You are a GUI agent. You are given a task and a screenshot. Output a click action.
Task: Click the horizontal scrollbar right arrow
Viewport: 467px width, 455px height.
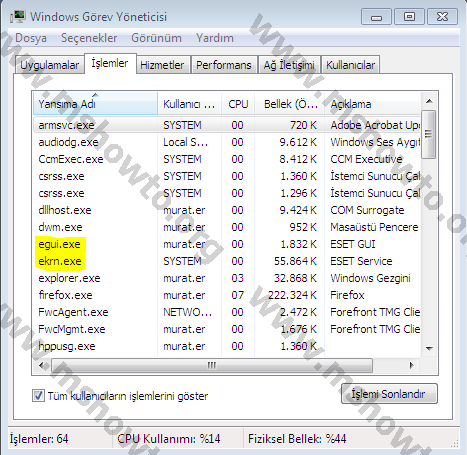point(412,365)
